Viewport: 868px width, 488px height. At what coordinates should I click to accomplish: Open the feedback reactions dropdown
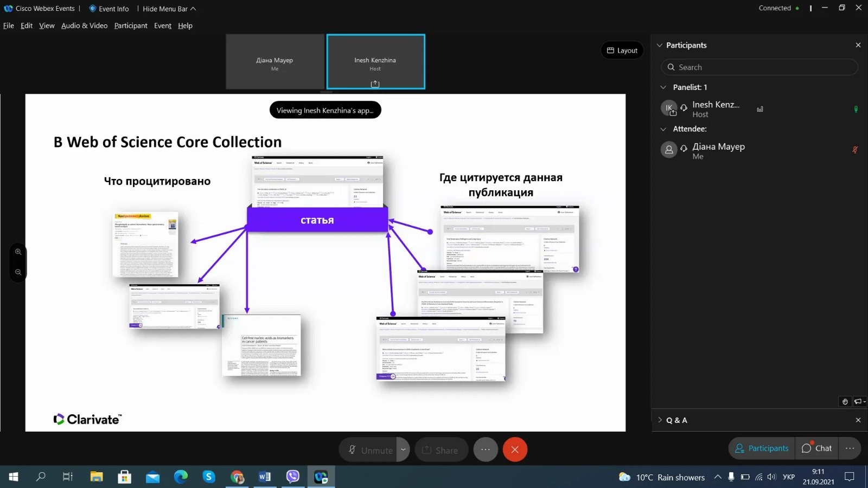[860, 401]
